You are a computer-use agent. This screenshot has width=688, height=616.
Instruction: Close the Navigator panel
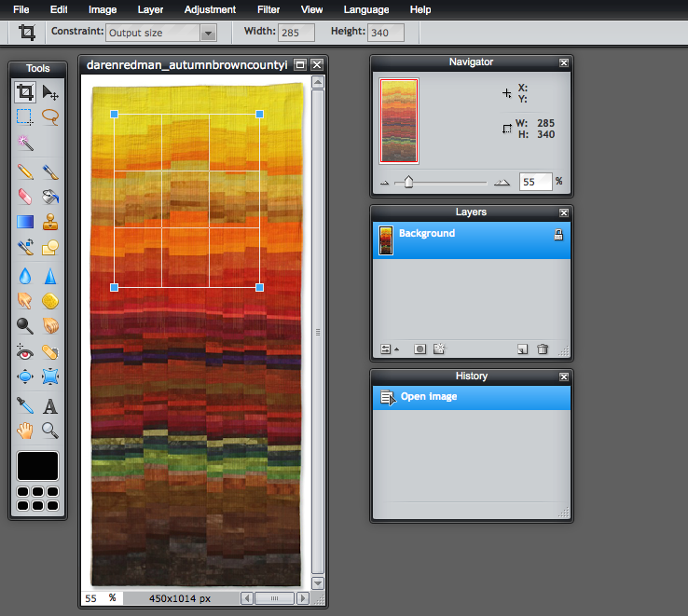pyautogui.click(x=564, y=62)
